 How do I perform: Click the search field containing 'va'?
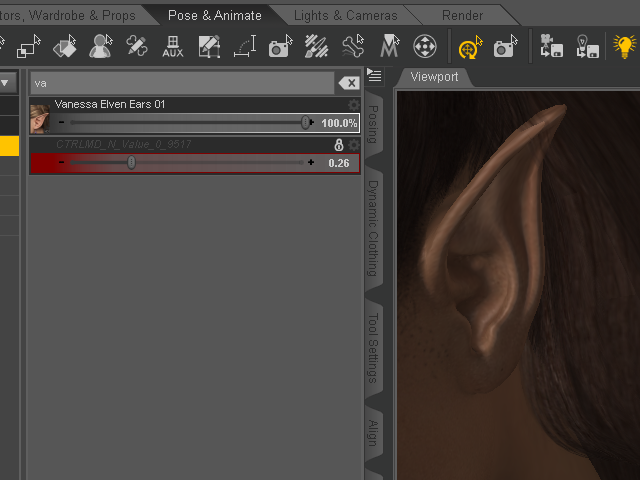182,83
